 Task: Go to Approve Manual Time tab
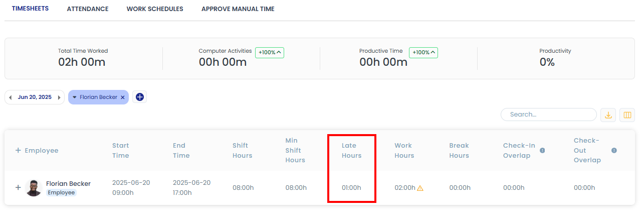click(238, 9)
